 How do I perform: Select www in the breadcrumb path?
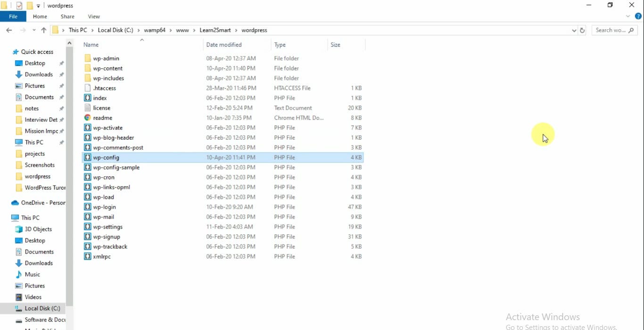click(x=182, y=30)
